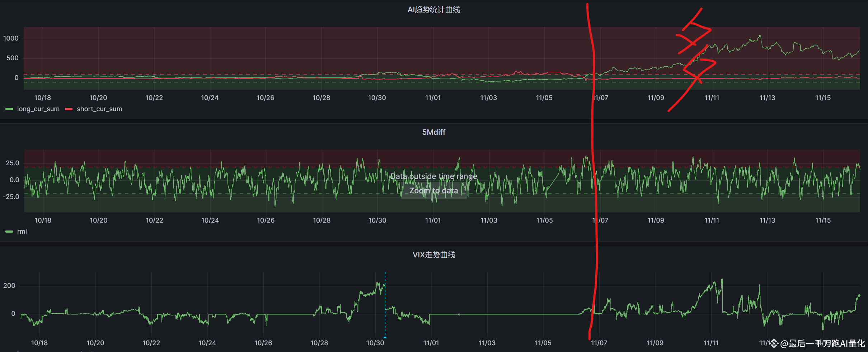Click the 11/13 date label in AI趋势统计曲线 panel

click(768, 98)
